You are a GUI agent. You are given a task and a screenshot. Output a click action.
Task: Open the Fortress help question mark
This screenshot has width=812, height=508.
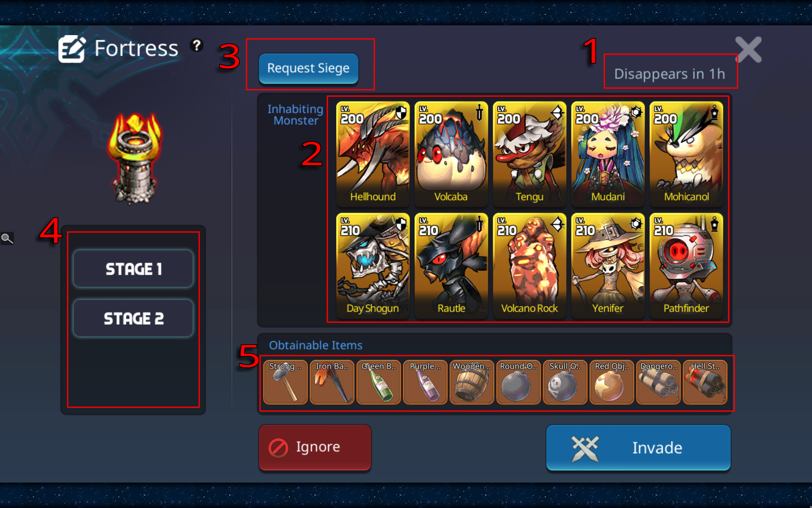197,45
